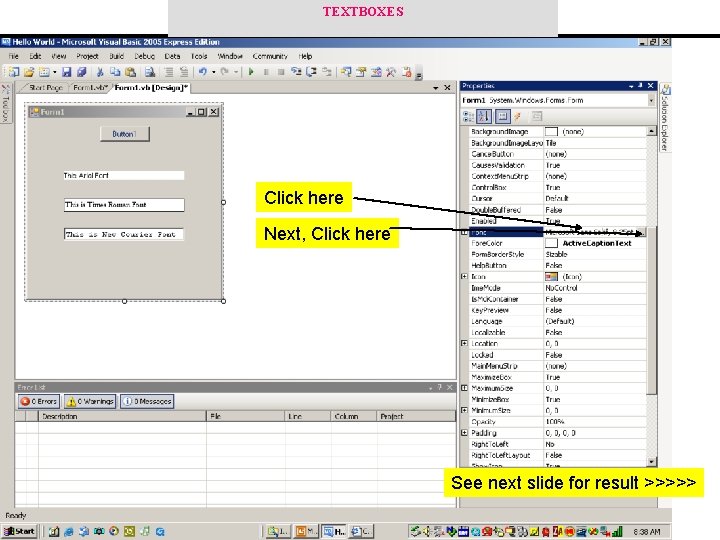720x540 pixels.
Task: Switch to the Start Page tab
Action: click(x=45, y=88)
